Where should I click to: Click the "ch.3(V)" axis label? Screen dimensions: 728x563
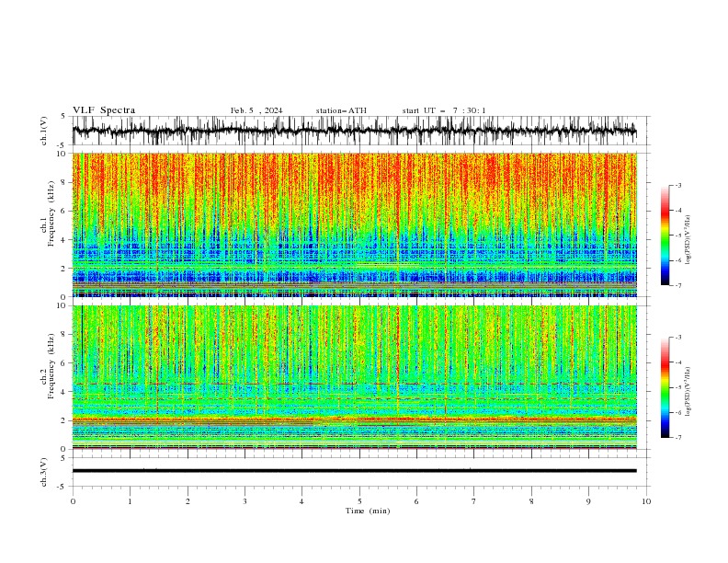pyautogui.click(x=44, y=473)
